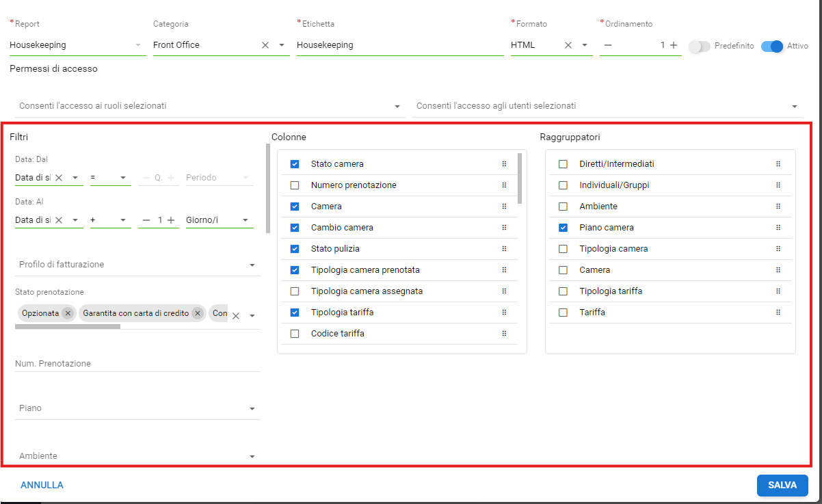Screen dimensions: 822x504
Task: Enable the Diretti/Intermediati grouper checkbox
Action: (563, 164)
